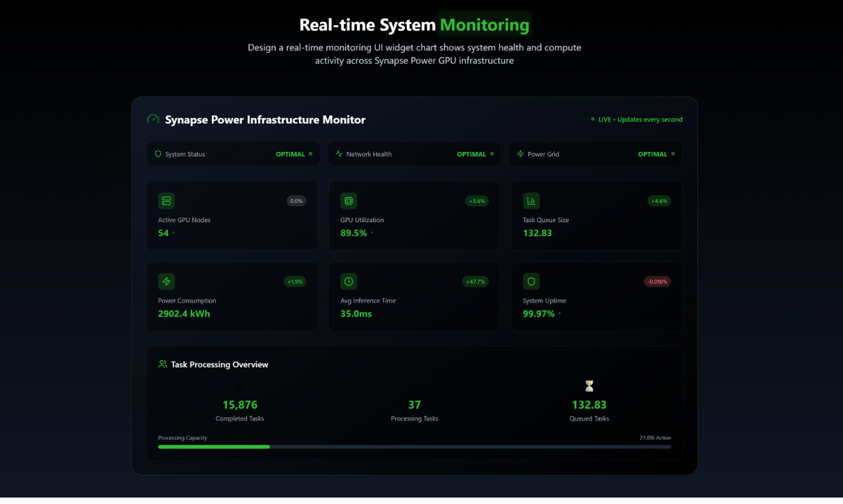Click the Completed Tasks label
This screenshot has width=843, height=504.
[x=240, y=418]
